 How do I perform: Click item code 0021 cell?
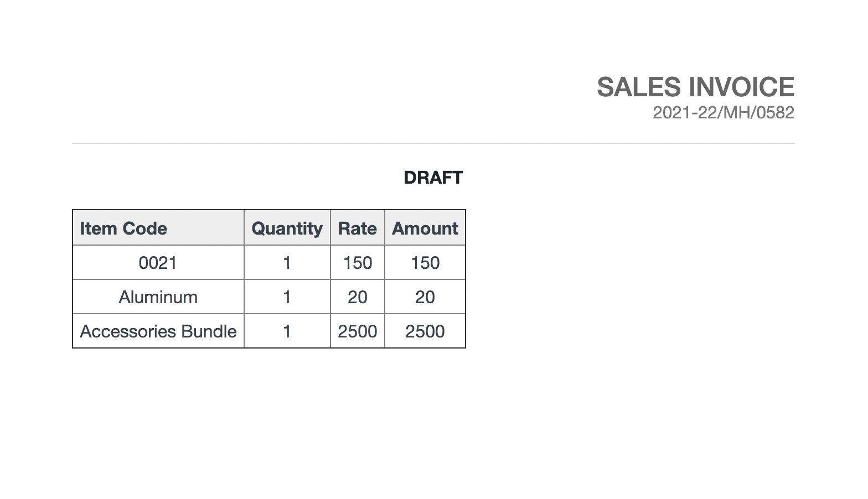tap(158, 263)
